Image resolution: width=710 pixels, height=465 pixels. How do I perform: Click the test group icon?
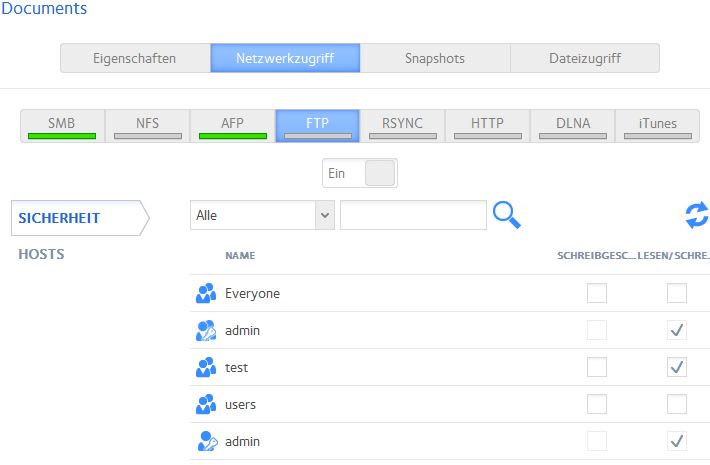coord(206,368)
